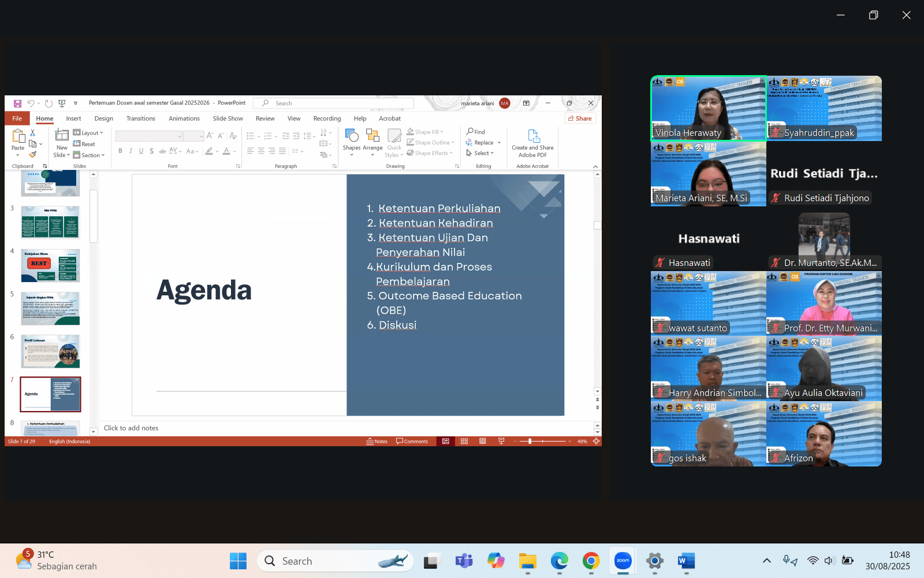Viewport: 924px width, 578px height.
Task: Switch to Slide Sorter view in status bar
Action: click(x=464, y=441)
